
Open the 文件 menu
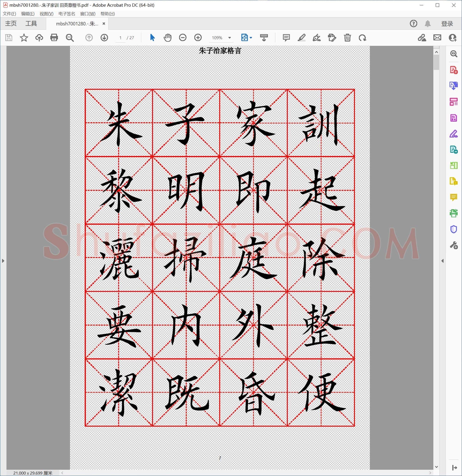tap(9, 14)
